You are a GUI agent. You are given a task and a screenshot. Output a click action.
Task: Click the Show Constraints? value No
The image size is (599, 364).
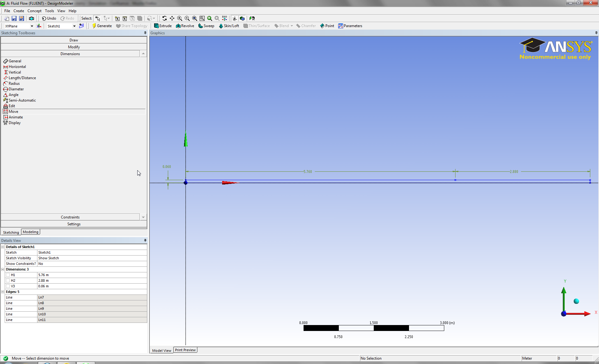tap(92, 264)
